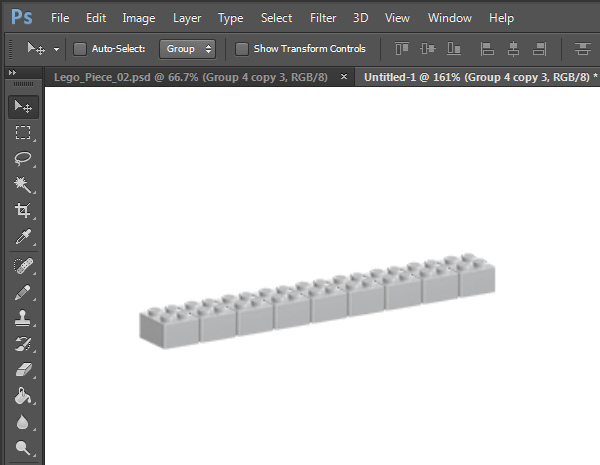This screenshot has width=600, height=465.
Task: Click Align Top Edges icon
Action: tap(402, 49)
